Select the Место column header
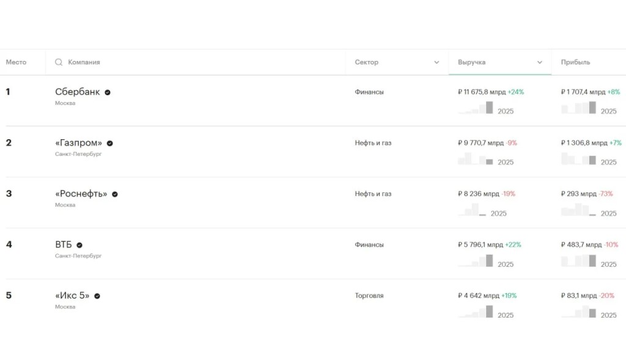 pyautogui.click(x=16, y=62)
